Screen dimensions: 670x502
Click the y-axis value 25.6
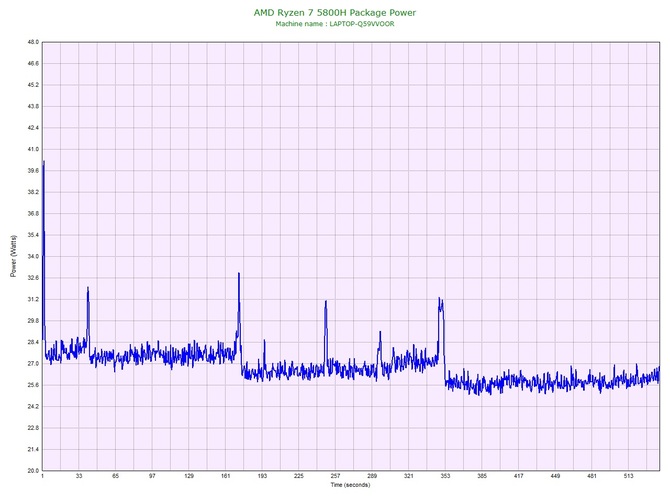(33, 385)
